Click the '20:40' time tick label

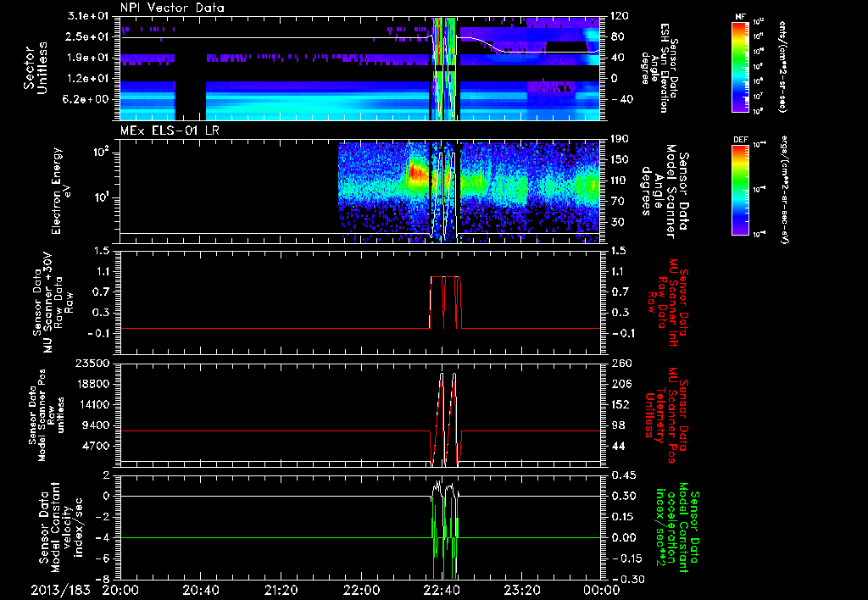pos(201,590)
